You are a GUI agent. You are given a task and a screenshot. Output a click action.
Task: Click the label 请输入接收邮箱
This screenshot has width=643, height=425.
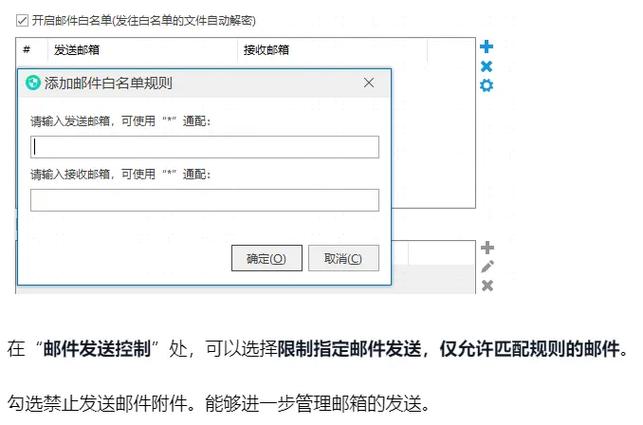pyautogui.click(x=70, y=175)
